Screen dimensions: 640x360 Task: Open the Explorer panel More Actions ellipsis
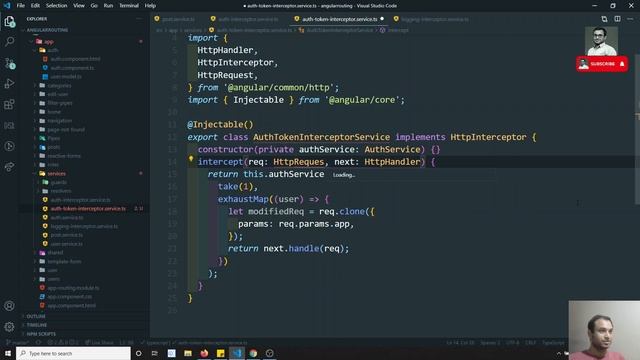point(139,19)
